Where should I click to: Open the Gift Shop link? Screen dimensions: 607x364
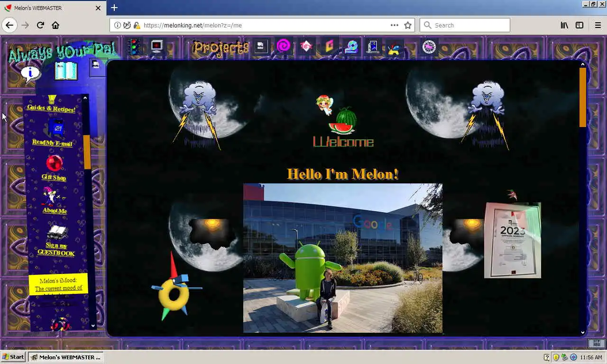[54, 177]
